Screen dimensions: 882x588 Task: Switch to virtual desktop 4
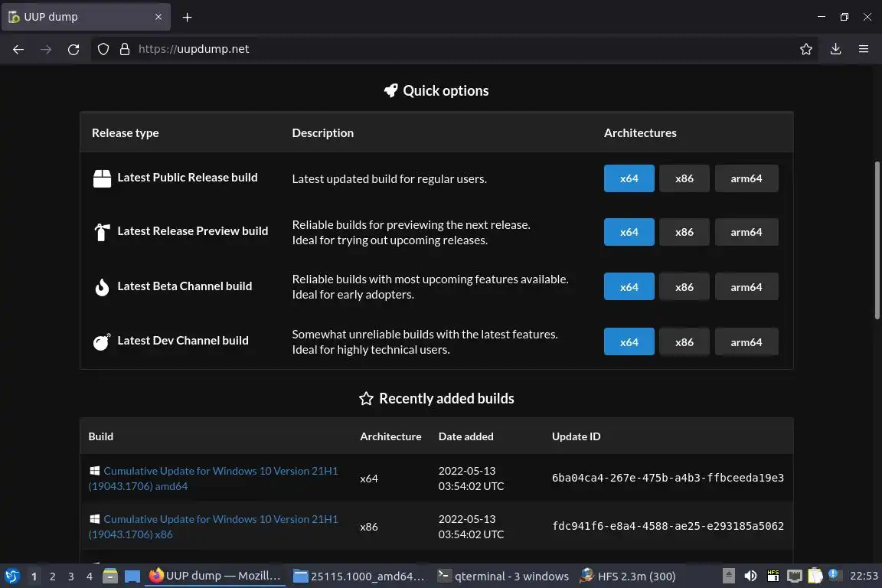[90, 577]
